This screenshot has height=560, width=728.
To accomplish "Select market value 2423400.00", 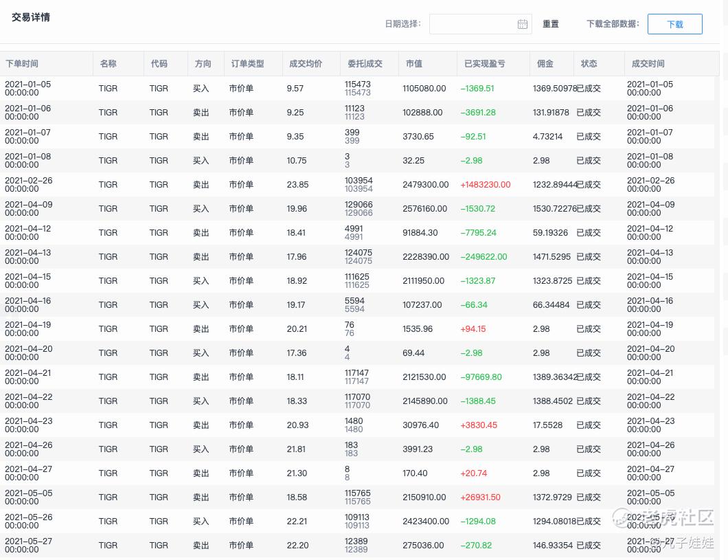I will [426, 522].
